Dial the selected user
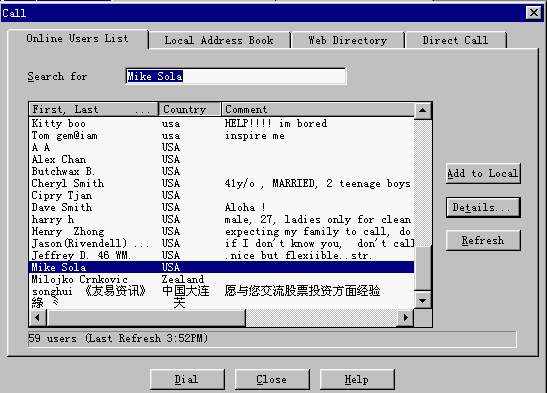Screen dimensions: 547x393 click(x=187, y=379)
